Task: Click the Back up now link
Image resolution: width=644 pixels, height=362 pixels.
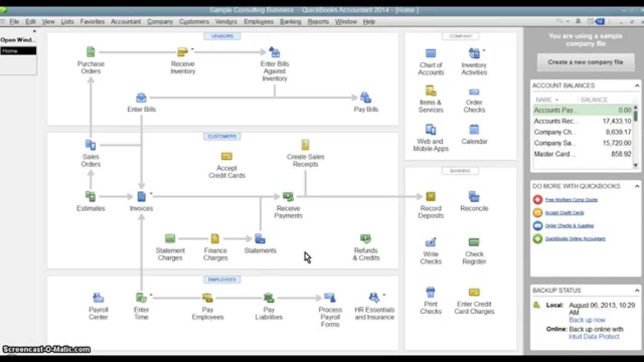Action: [x=587, y=320]
